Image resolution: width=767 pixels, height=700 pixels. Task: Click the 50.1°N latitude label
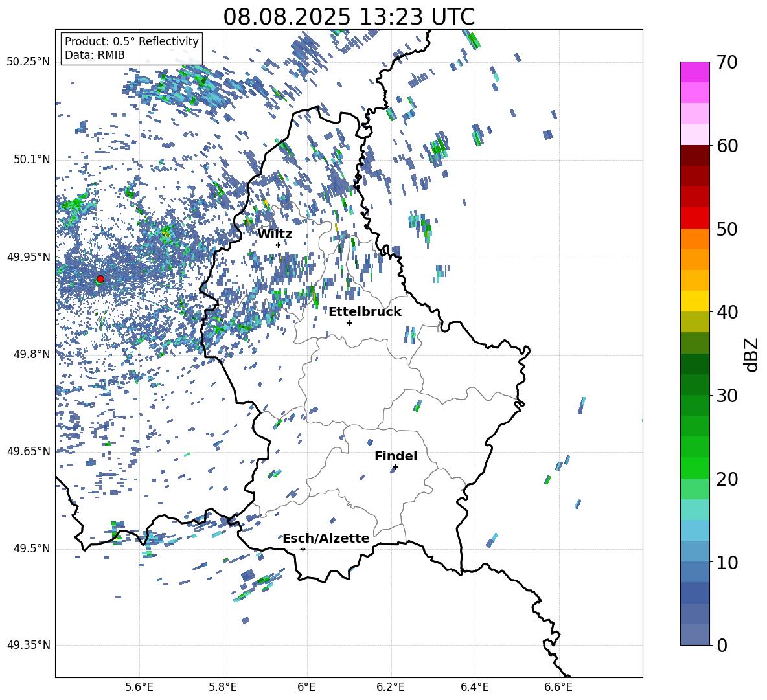tap(32, 159)
